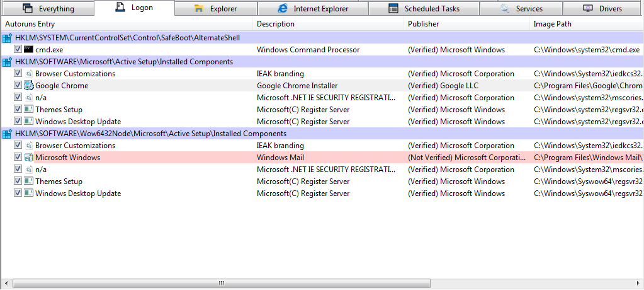Select 'Google Chrome Installer' description cell
Screen dimensions: 644x290
click(297, 86)
